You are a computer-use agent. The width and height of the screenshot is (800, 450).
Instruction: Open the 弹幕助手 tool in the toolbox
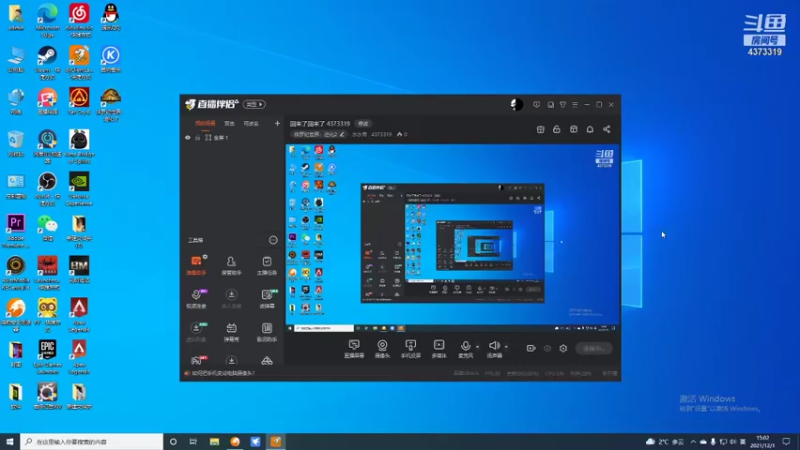click(196, 265)
